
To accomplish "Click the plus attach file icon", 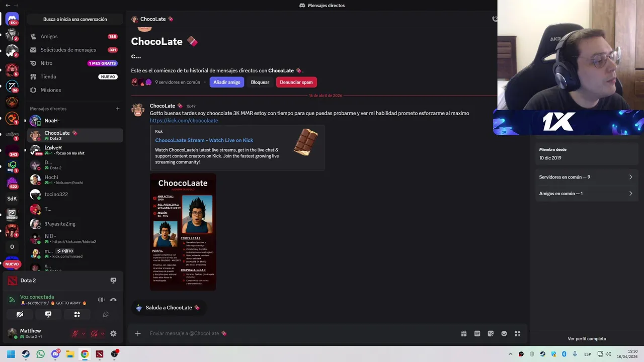I will (137, 333).
